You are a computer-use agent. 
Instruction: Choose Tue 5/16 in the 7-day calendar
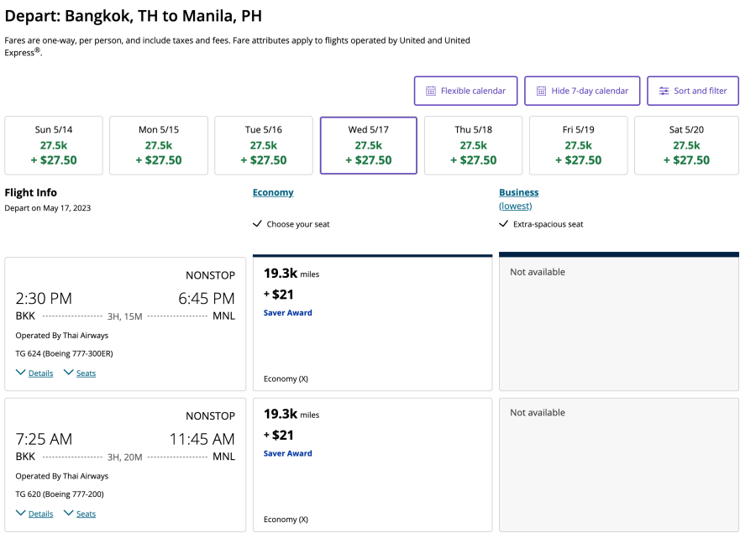click(264, 145)
